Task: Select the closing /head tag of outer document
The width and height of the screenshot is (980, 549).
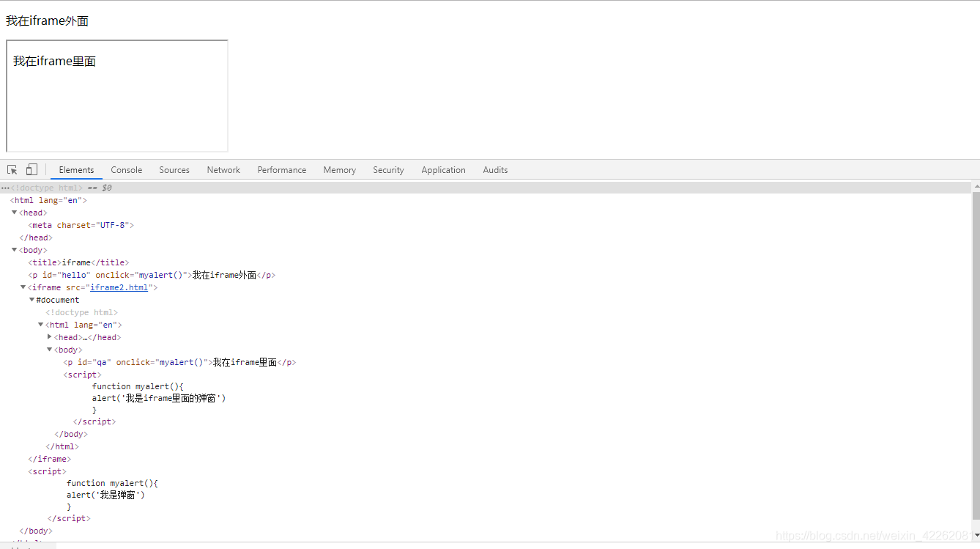Action: pyautogui.click(x=36, y=237)
